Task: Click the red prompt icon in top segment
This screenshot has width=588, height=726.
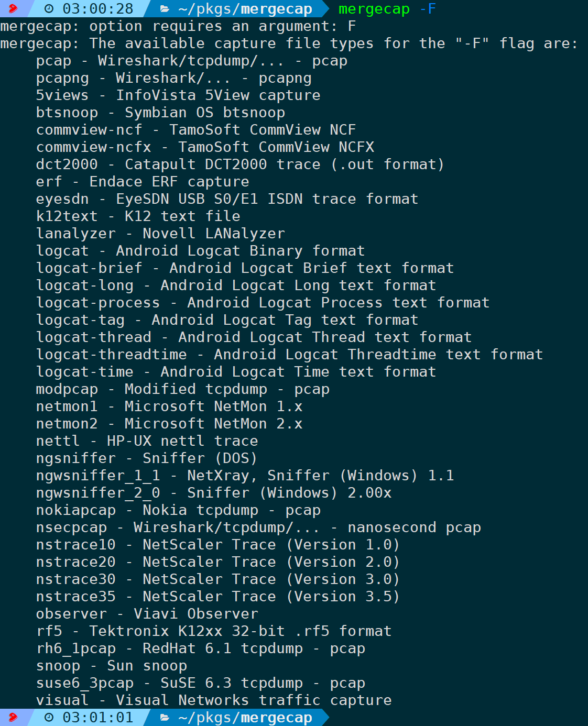Action: tap(13, 8)
